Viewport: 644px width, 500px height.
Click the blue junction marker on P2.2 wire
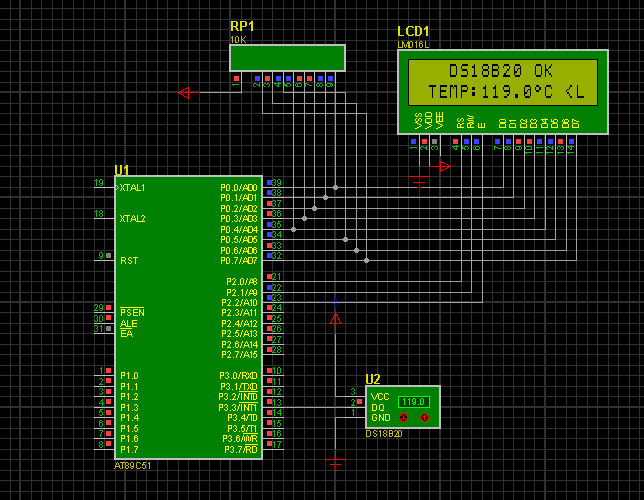[x=336, y=303]
